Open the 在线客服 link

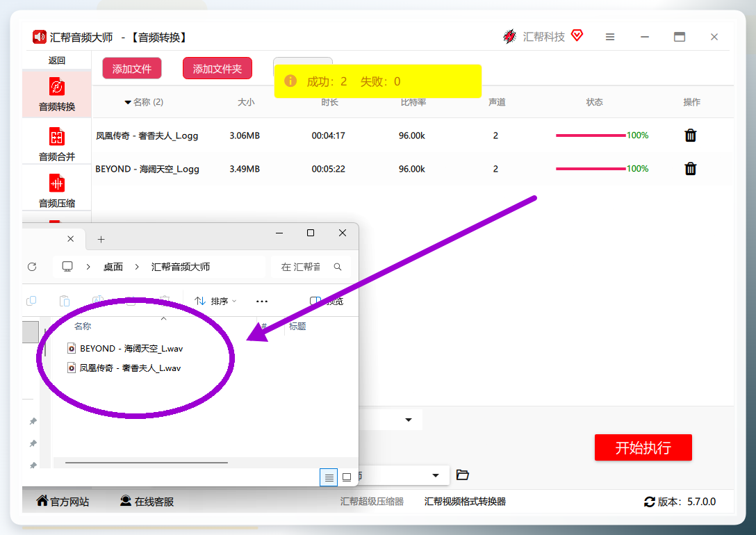pos(147,501)
